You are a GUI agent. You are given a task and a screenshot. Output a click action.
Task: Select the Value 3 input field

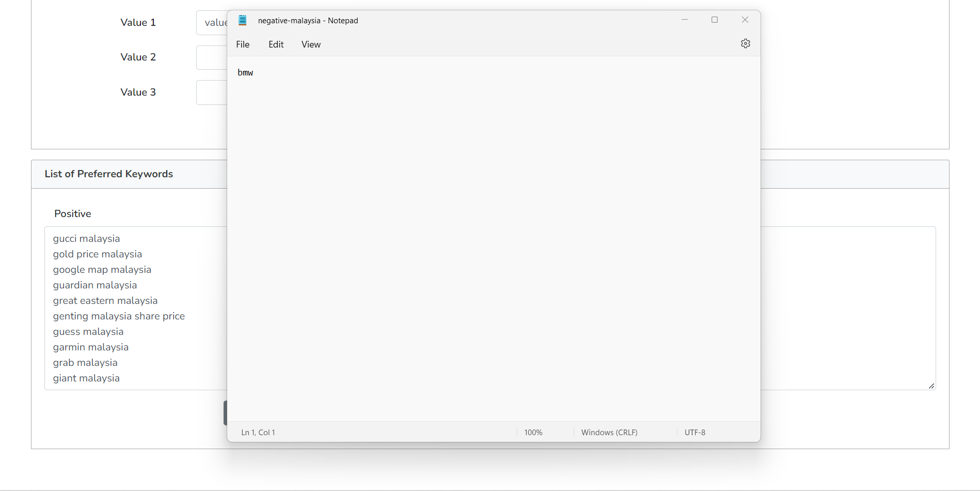(212, 93)
